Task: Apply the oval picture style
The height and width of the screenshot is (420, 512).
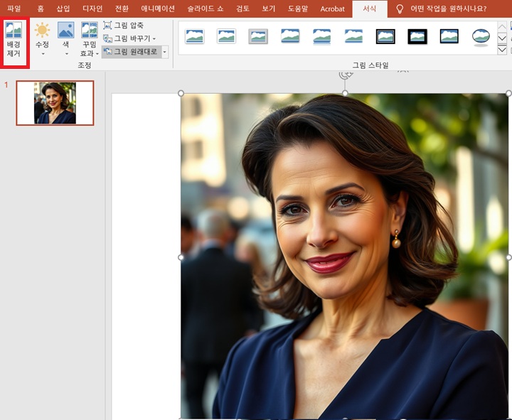Action: 481,37
